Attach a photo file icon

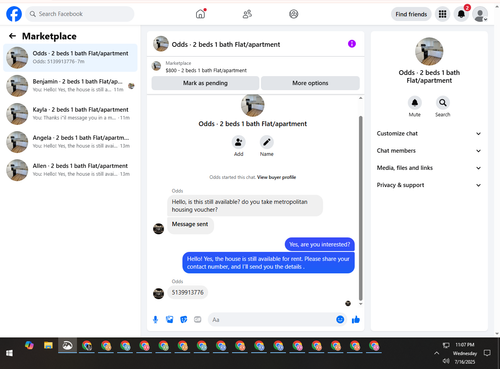click(170, 320)
